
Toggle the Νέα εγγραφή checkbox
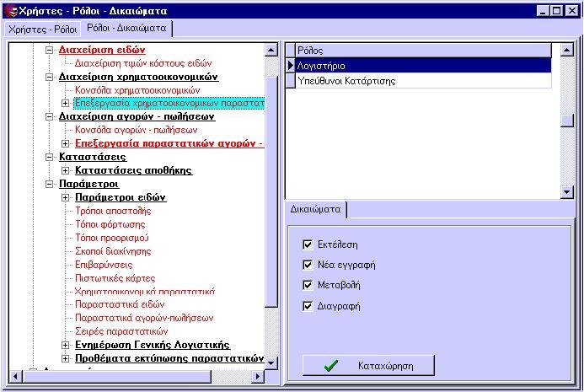(308, 265)
